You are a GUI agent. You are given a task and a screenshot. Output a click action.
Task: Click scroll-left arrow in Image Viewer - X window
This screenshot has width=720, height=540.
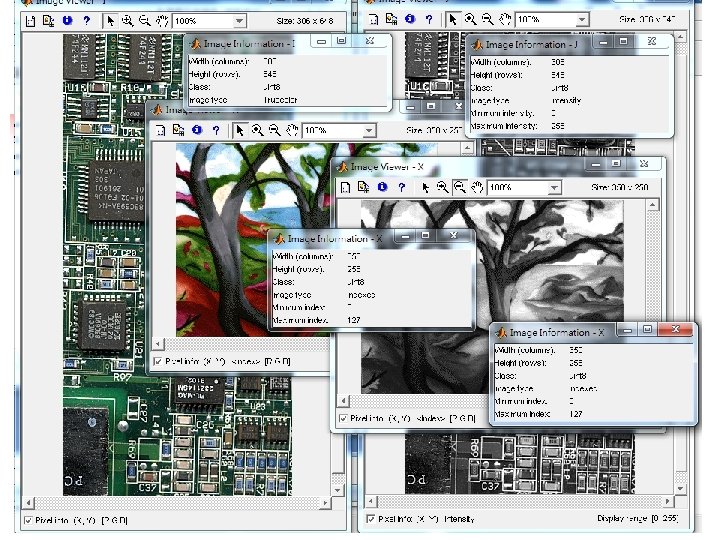tap(343, 401)
